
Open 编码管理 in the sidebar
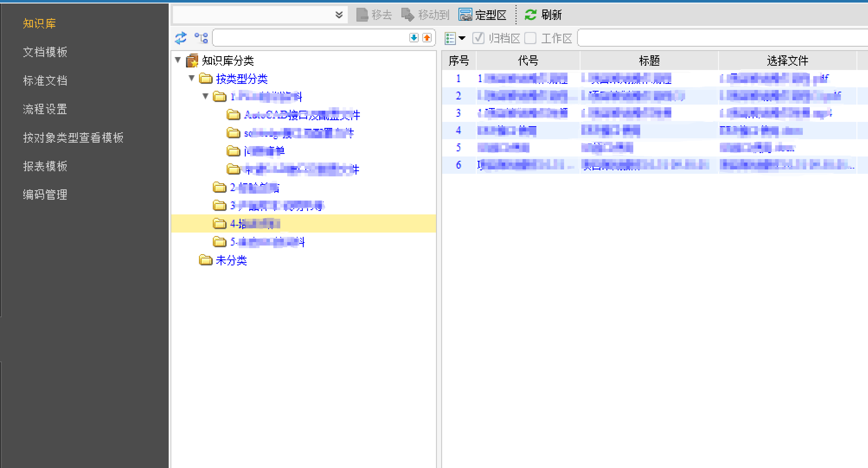pyautogui.click(x=45, y=194)
